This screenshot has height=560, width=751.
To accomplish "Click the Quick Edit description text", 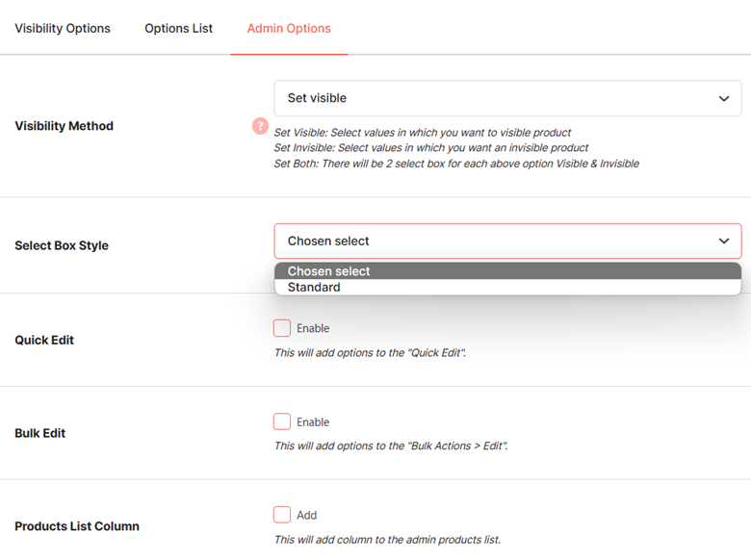I will pos(370,353).
